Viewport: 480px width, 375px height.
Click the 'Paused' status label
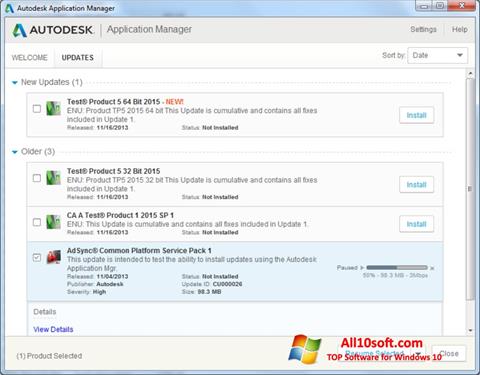coord(347,267)
